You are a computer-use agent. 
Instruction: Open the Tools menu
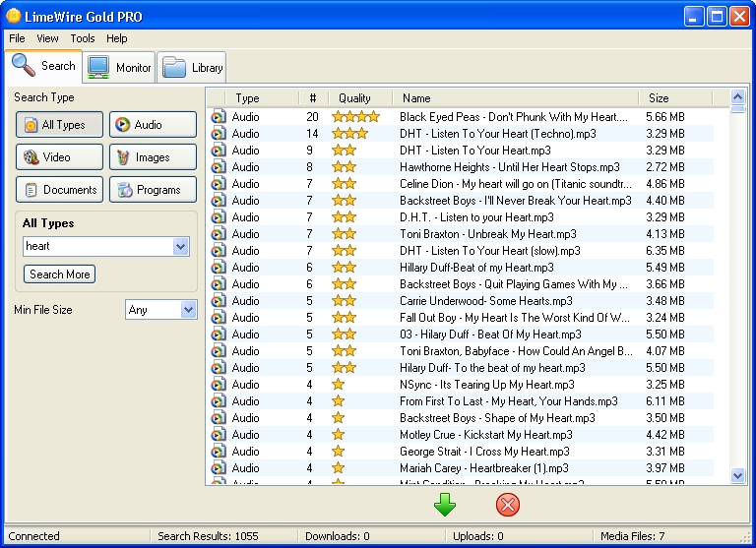pyautogui.click(x=83, y=38)
